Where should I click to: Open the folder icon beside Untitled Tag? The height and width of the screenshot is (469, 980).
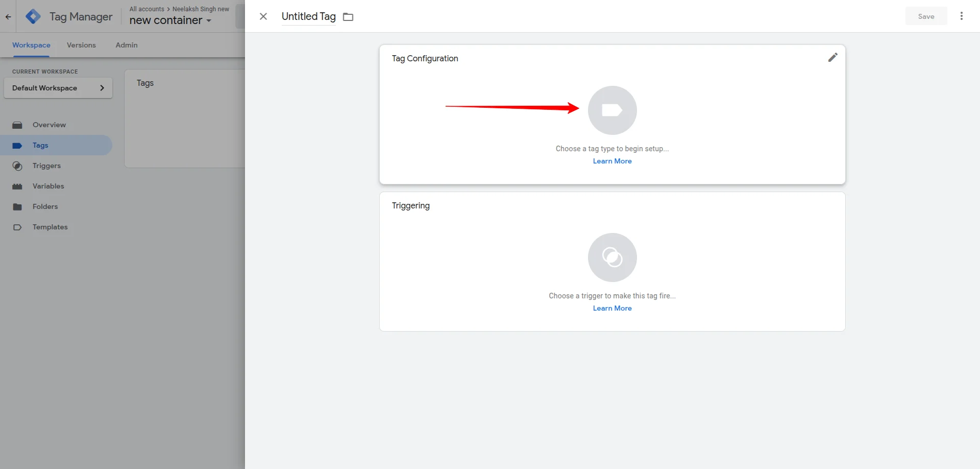[348, 16]
